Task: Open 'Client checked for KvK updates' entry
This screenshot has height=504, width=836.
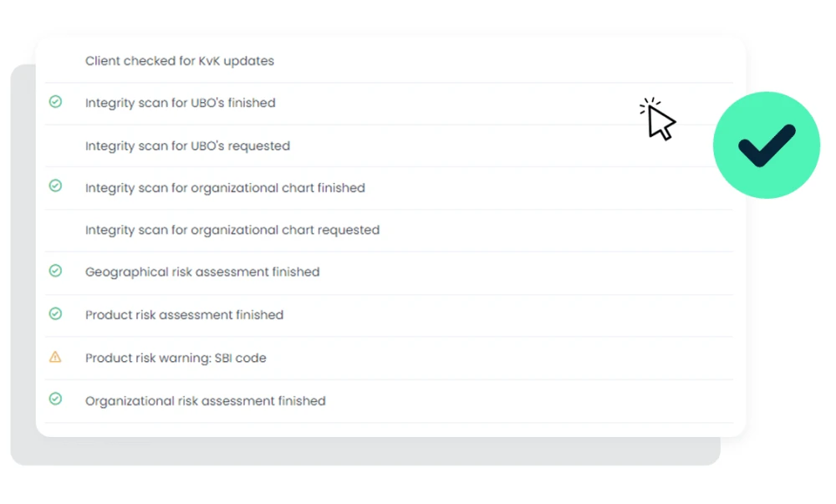Action: point(179,61)
